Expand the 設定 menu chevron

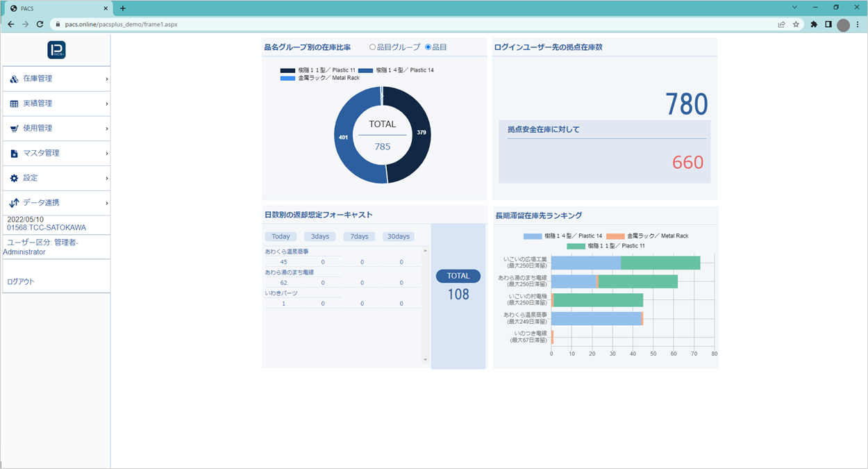106,178
